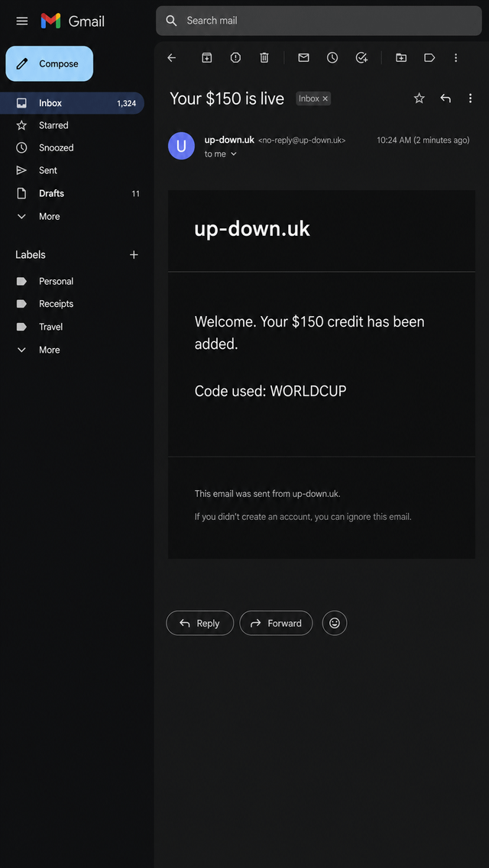The width and height of the screenshot is (489, 868).
Task: Click the Drafts page icon in sidebar
Action: pos(21,193)
